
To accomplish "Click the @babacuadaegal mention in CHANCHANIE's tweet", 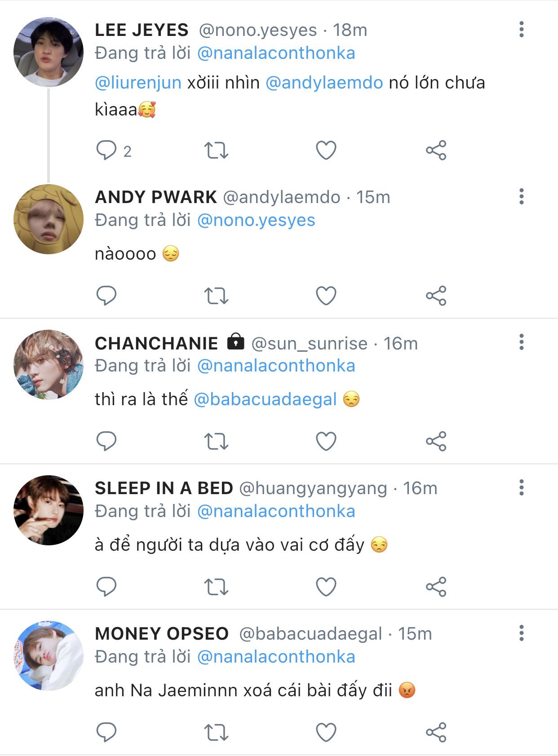I will (265, 399).
